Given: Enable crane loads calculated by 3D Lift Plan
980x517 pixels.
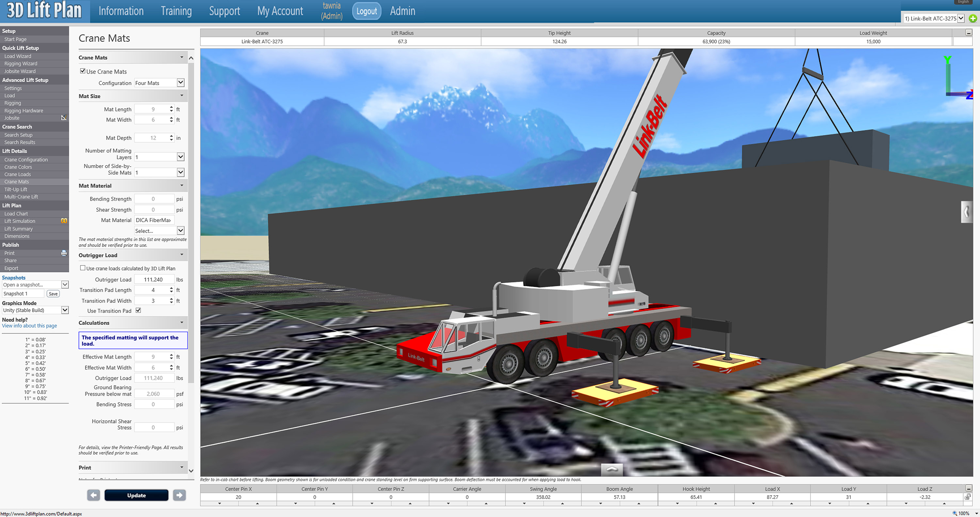Looking at the screenshot, I should point(83,268).
